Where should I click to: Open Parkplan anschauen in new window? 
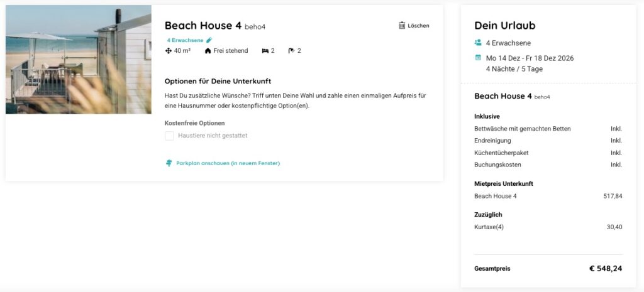pos(228,163)
